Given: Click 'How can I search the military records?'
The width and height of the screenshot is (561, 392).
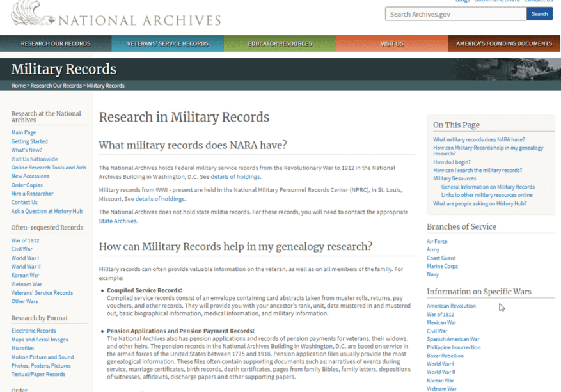Looking at the screenshot, I should pyautogui.click(x=478, y=170).
